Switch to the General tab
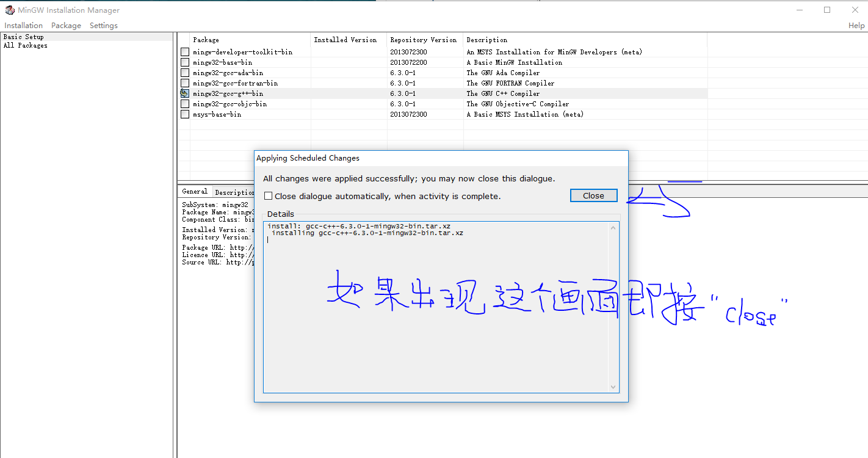 [195, 191]
